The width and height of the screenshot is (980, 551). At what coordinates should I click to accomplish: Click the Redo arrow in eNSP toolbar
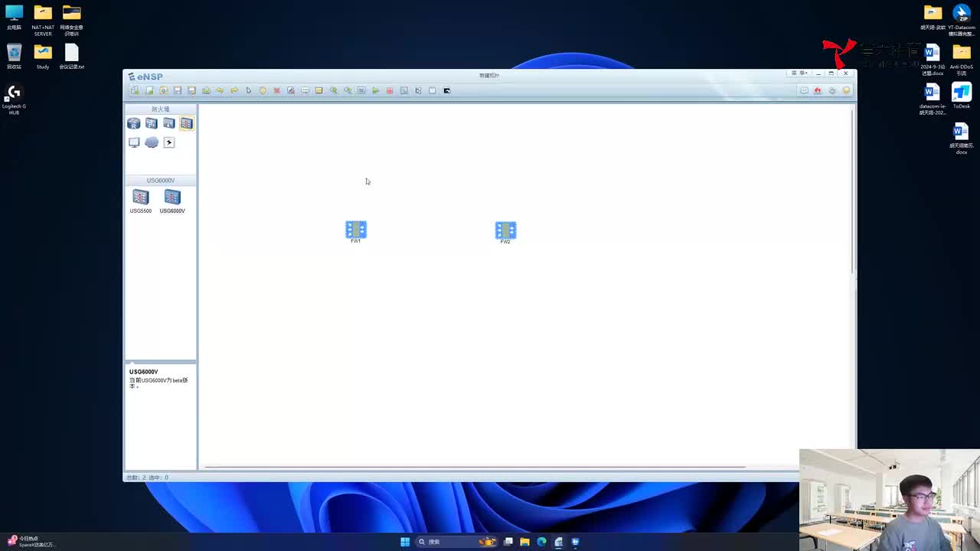[x=234, y=90]
